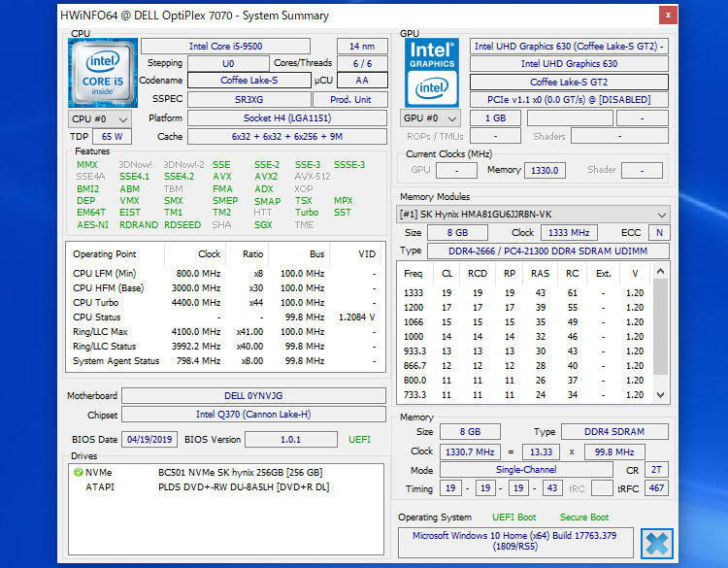Open the GPU #0 selector dropdown
This screenshot has width=728, height=568.
430,117
